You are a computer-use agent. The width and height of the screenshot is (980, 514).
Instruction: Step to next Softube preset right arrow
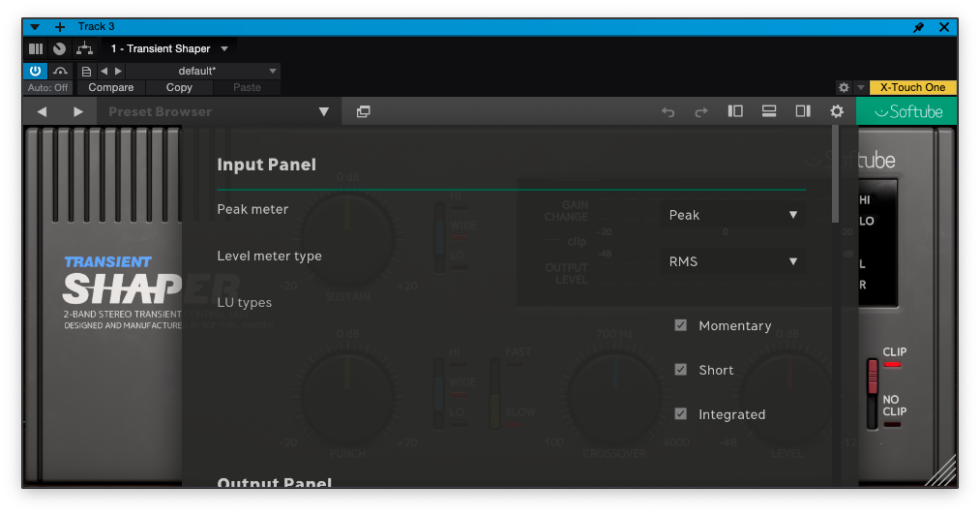[x=78, y=112]
